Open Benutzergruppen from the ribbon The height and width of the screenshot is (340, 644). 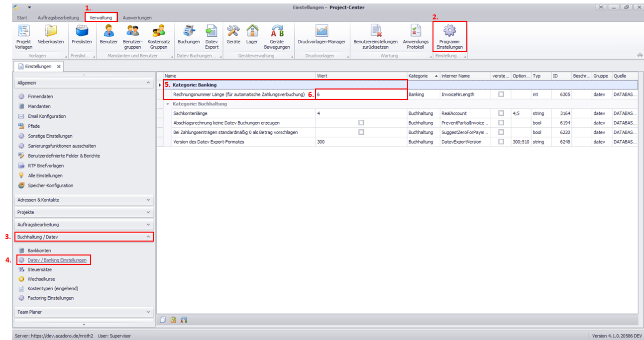tap(132, 32)
